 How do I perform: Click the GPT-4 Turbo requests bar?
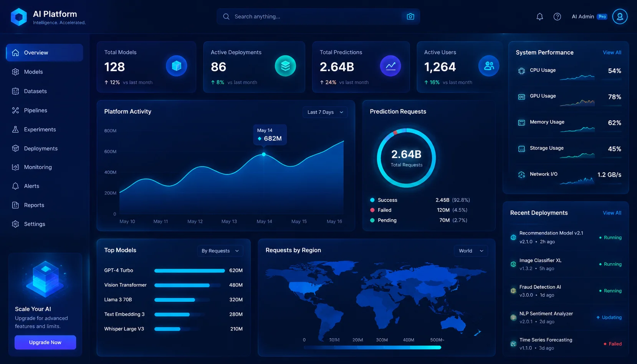click(x=190, y=271)
